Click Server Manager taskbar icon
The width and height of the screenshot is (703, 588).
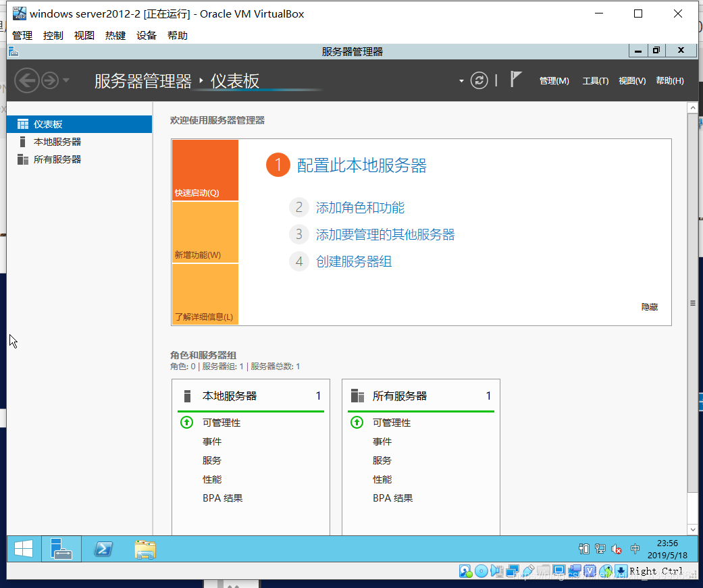(x=61, y=549)
